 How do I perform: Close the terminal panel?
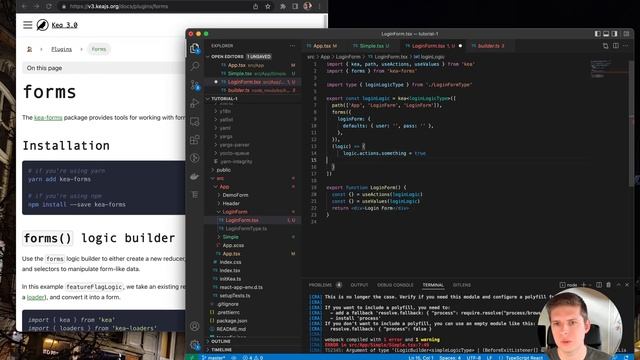627,284
